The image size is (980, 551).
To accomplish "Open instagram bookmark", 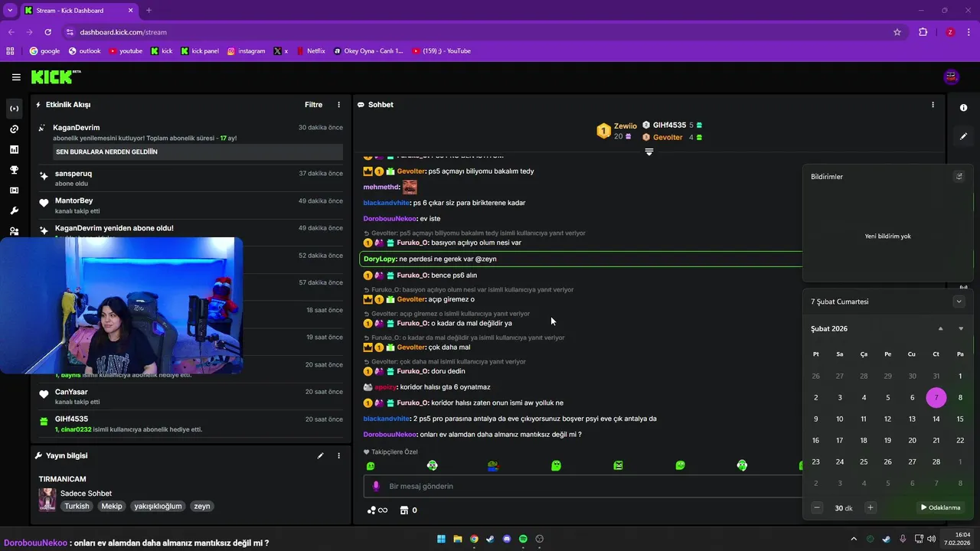I will 246,51.
